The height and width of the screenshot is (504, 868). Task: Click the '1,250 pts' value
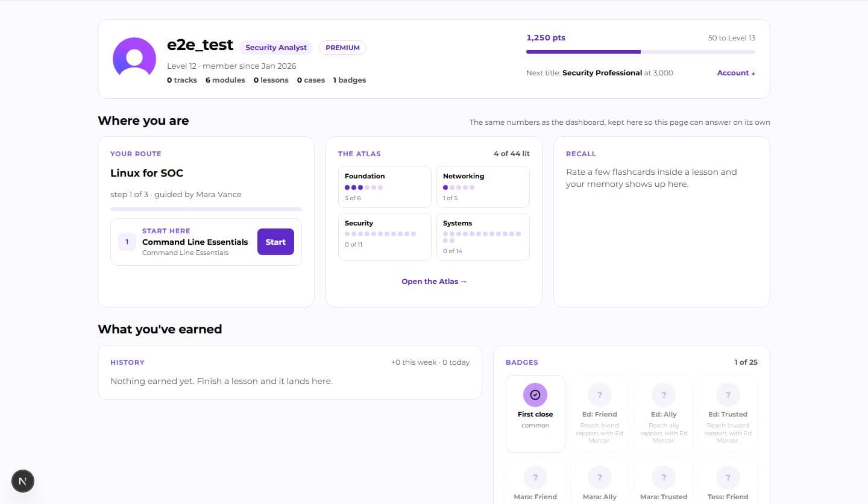546,37
